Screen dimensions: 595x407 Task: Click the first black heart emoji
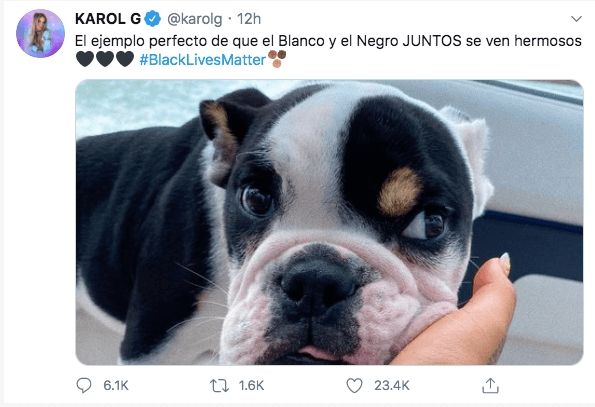point(85,59)
